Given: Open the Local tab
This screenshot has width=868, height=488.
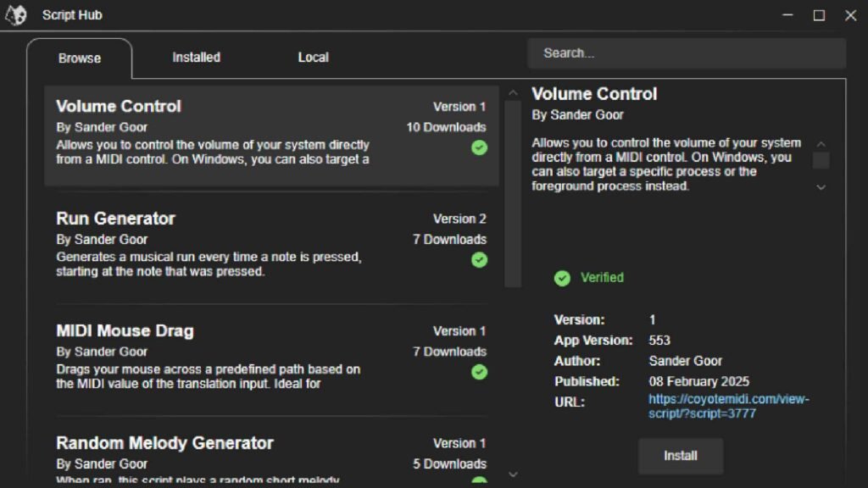Looking at the screenshot, I should (314, 57).
